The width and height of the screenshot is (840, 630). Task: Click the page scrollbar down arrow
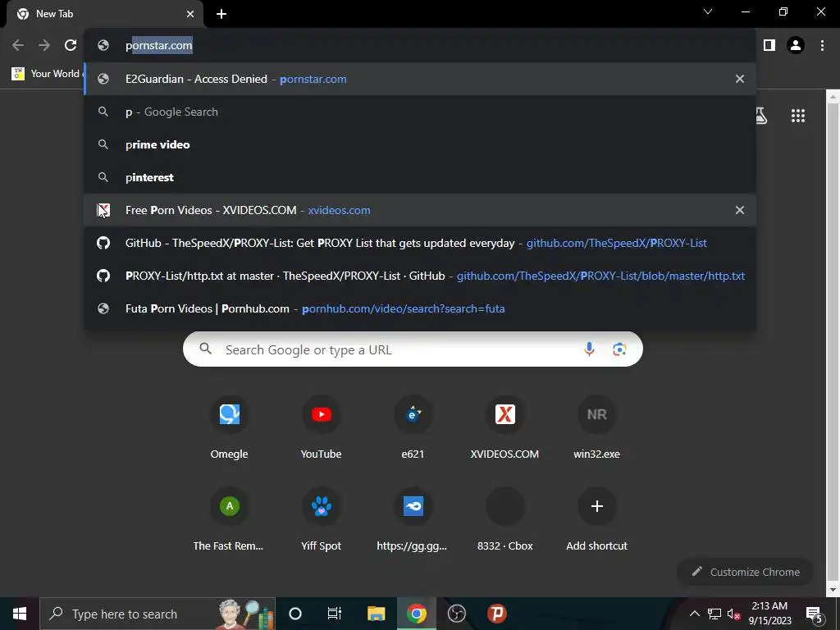[x=833, y=590]
